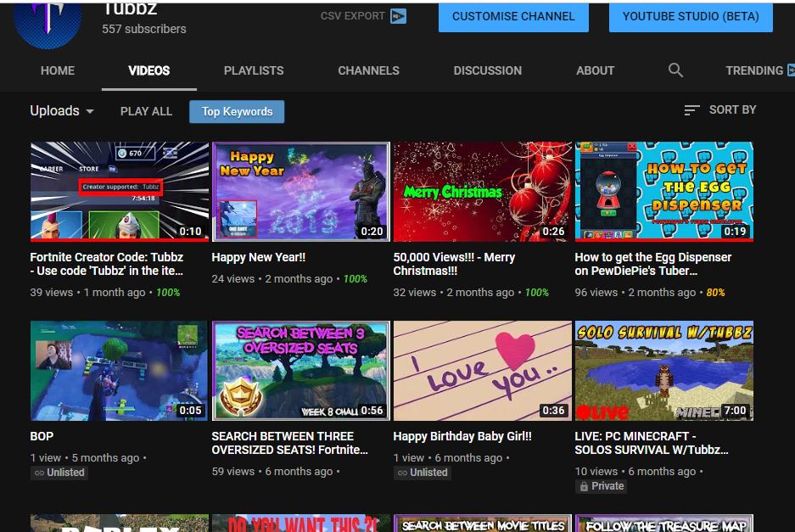Open Fortnite Creator Code video thumbnail
Image resolution: width=795 pixels, height=532 pixels.
119,191
